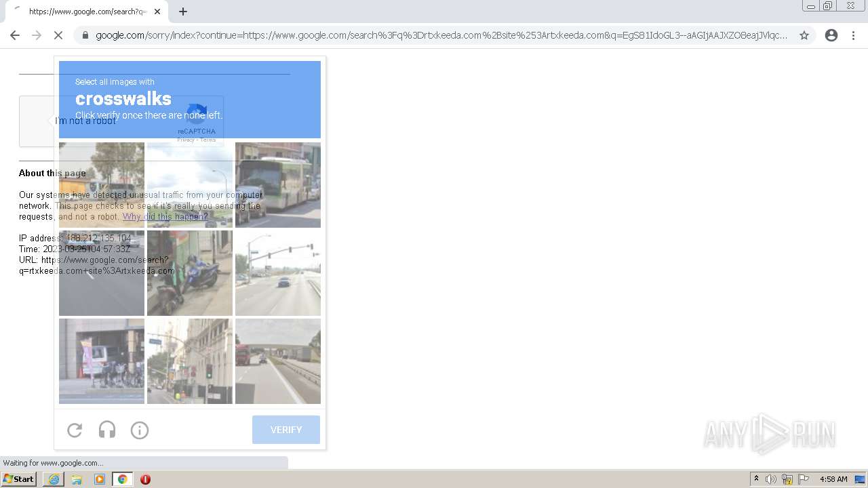Open network status tray icon
Image resolution: width=868 pixels, height=488 pixels.
[x=787, y=479]
